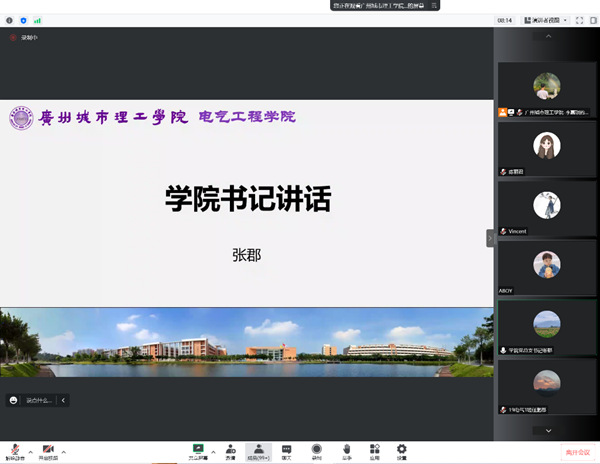Screen dimensions: 600x464
Task: Click the emoji reaction smiley icon
Action: [x=13, y=400]
